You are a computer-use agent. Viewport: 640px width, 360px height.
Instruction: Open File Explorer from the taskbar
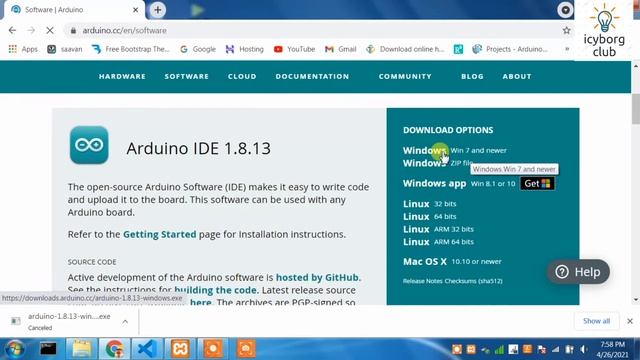[x=82, y=349]
